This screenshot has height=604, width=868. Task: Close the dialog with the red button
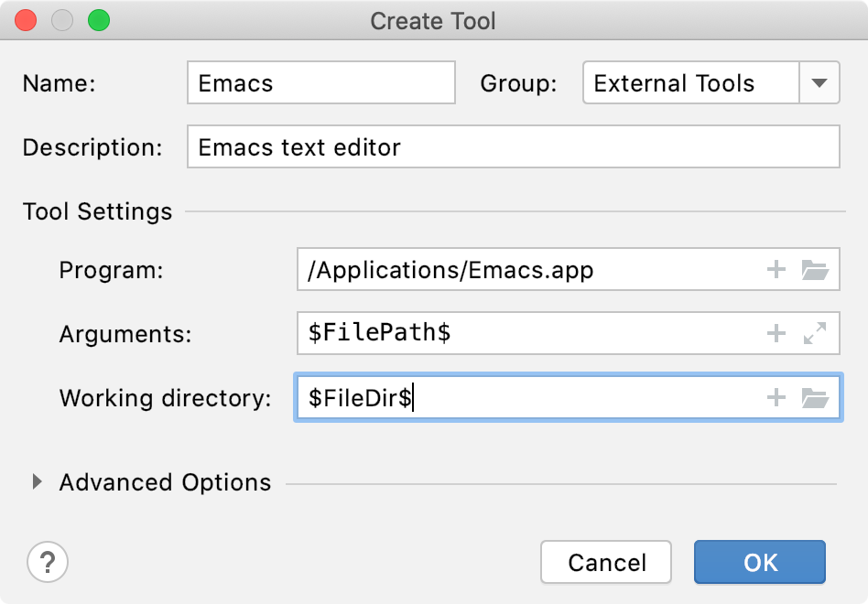pos(26,20)
